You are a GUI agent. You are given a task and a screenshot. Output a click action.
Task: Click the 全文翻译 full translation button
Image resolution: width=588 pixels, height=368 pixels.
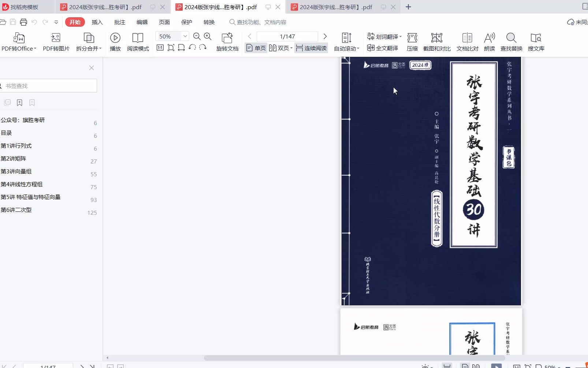click(x=383, y=48)
